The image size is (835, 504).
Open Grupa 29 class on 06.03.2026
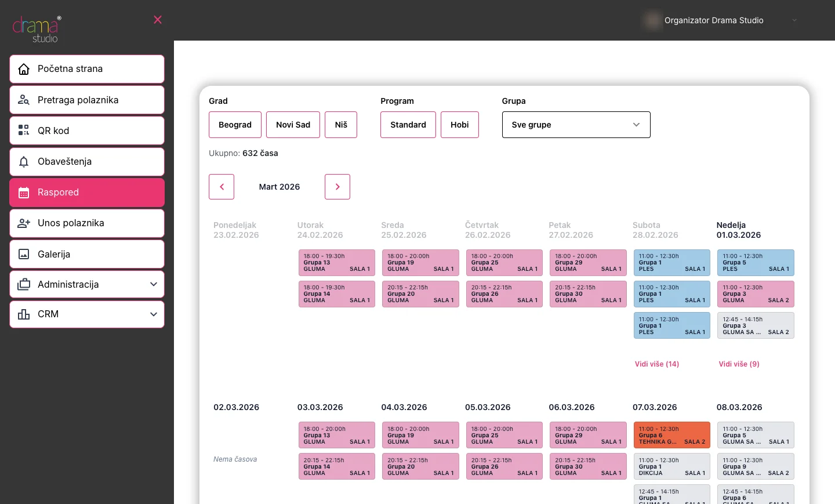click(589, 435)
